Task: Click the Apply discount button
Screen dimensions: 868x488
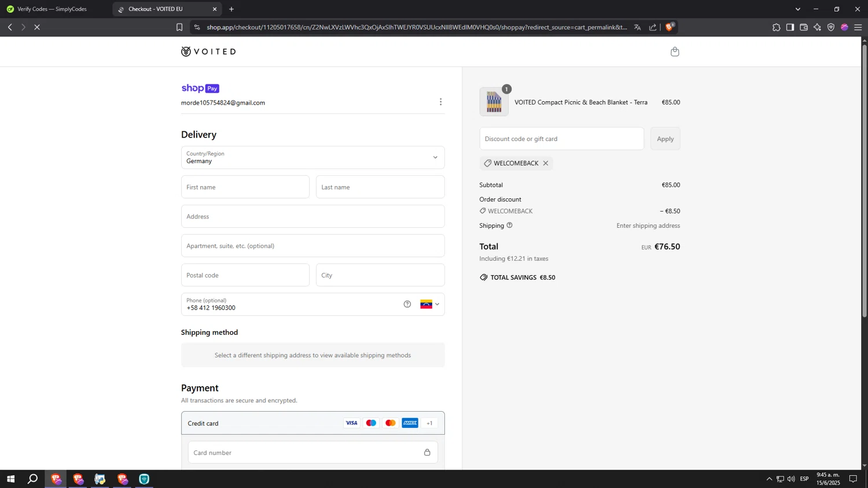Action: click(665, 139)
